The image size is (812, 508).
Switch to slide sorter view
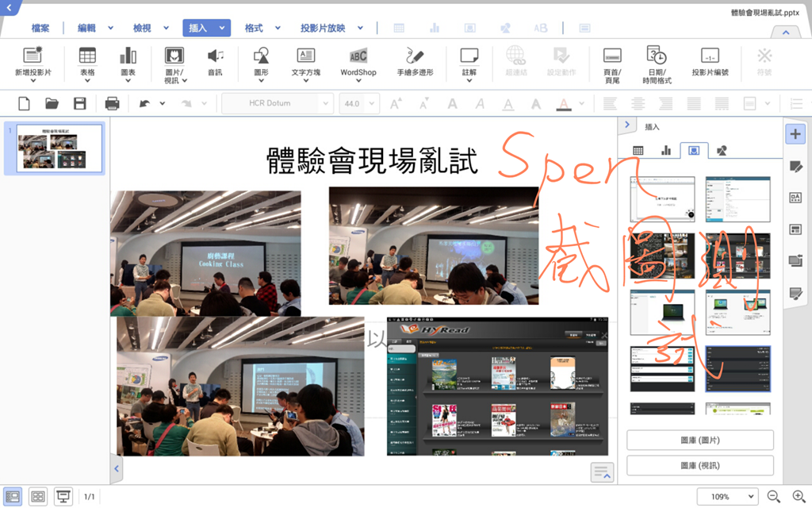38,497
